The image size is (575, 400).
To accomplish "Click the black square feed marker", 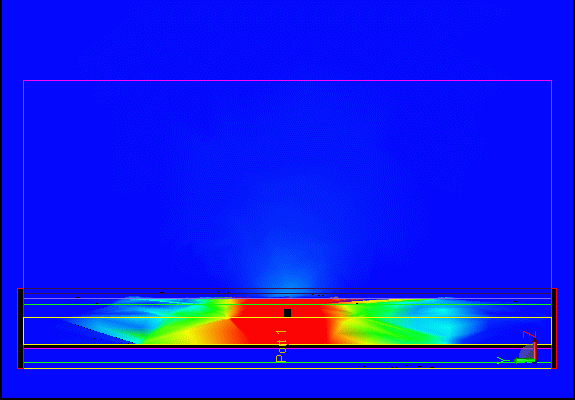I will pyautogui.click(x=288, y=313).
